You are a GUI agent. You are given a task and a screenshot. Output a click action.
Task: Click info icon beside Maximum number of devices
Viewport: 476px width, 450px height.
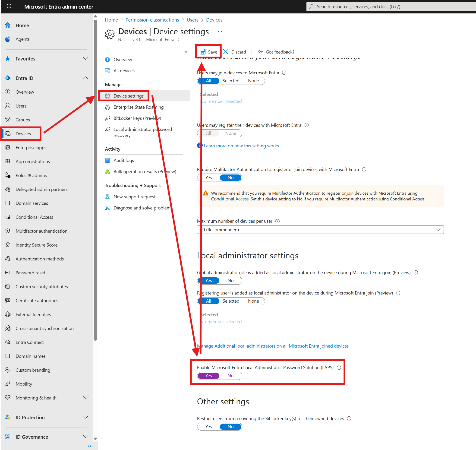(277, 221)
